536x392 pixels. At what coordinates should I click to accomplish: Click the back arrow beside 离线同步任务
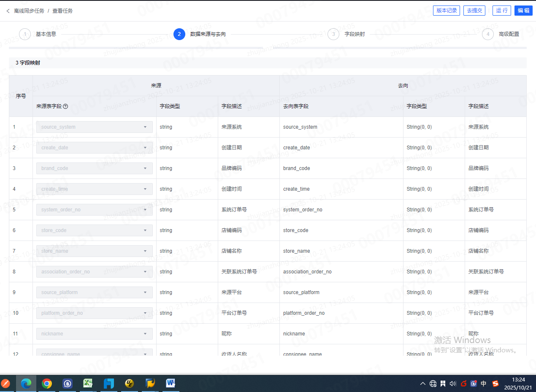click(x=8, y=11)
